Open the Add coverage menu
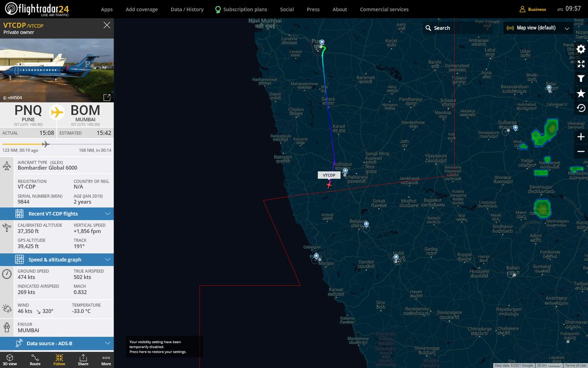This screenshot has width=588, height=368. pos(142,9)
